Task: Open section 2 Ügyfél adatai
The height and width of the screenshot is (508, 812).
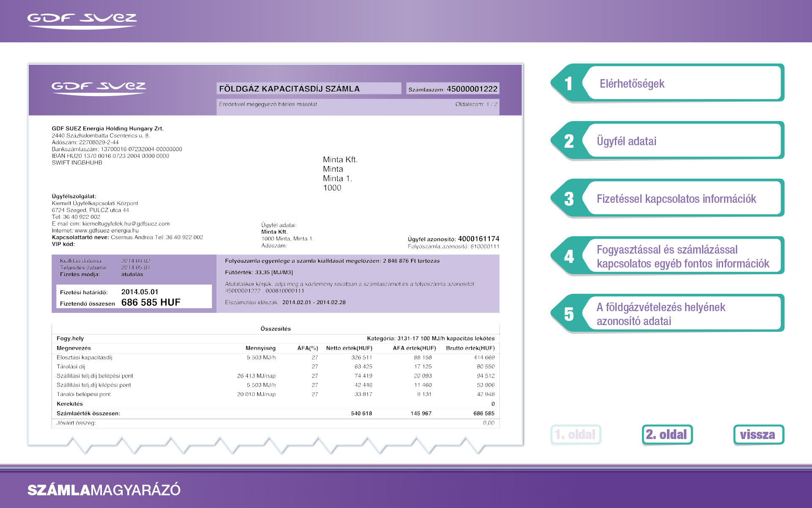Action: [x=667, y=141]
